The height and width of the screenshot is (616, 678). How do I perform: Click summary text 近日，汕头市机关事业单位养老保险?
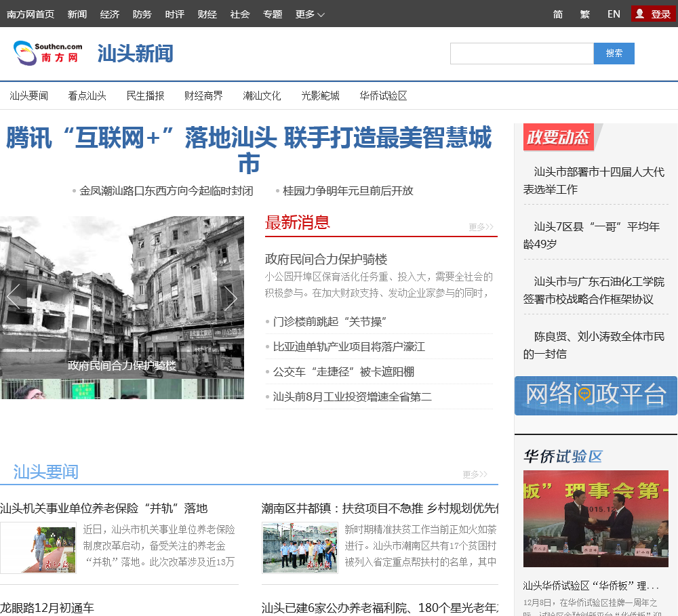point(159,546)
